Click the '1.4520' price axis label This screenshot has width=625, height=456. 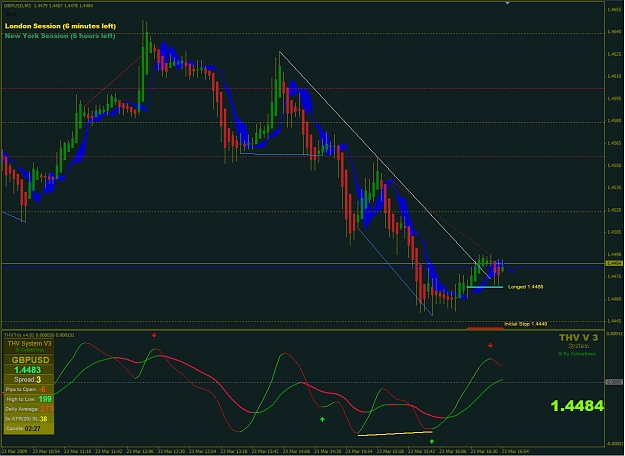point(614,210)
